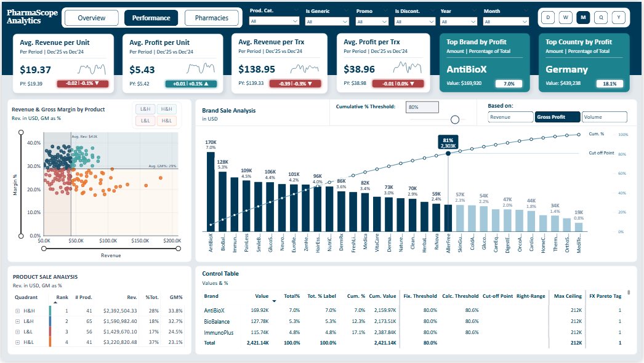This screenshot has height=363, width=644.
Task: Open the Promo filter dropdown
Action: (372, 22)
